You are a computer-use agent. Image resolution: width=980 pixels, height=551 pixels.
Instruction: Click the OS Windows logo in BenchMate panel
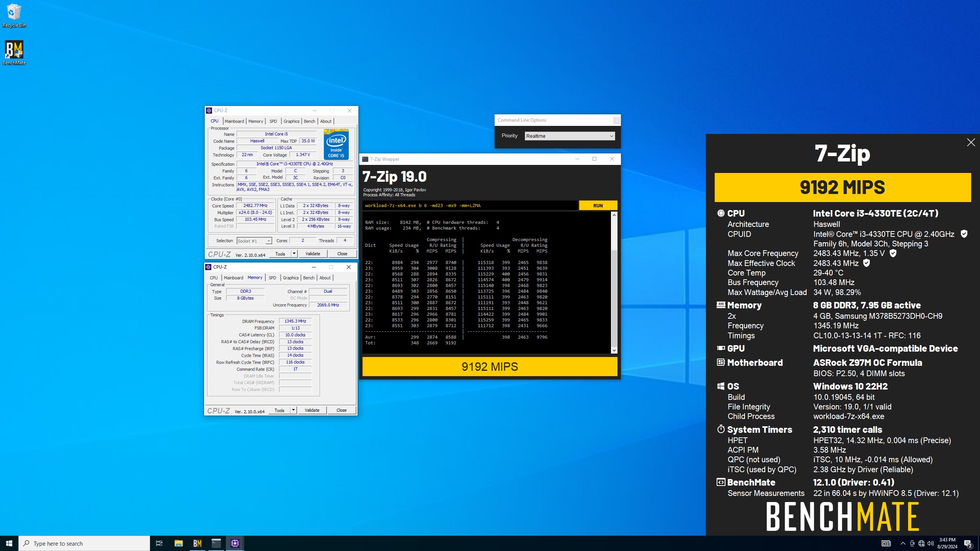721,386
